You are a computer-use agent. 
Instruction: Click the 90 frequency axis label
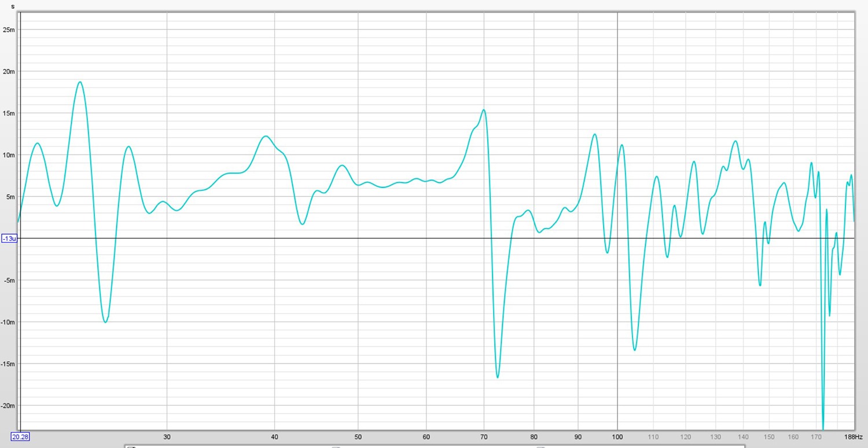click(578, 436)
